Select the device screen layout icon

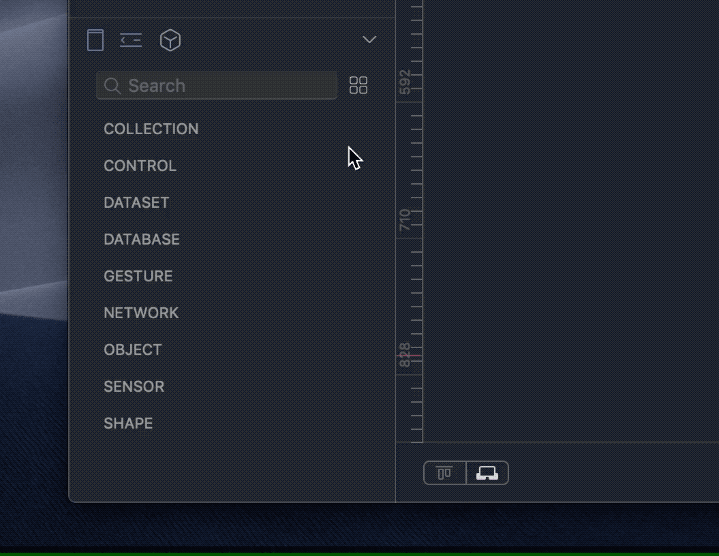point(95,40)
